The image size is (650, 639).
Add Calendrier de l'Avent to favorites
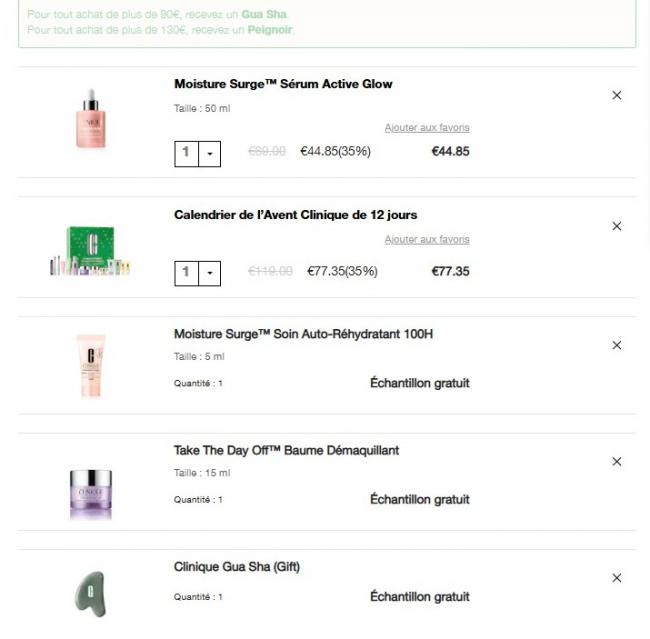[426, 240]
